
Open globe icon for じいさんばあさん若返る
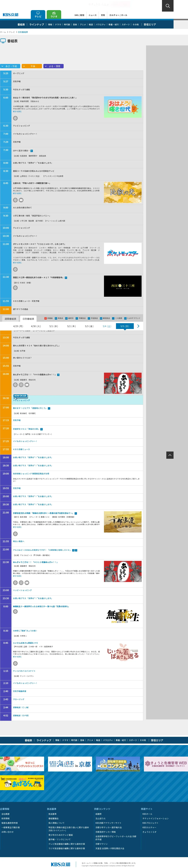(15, 663)
